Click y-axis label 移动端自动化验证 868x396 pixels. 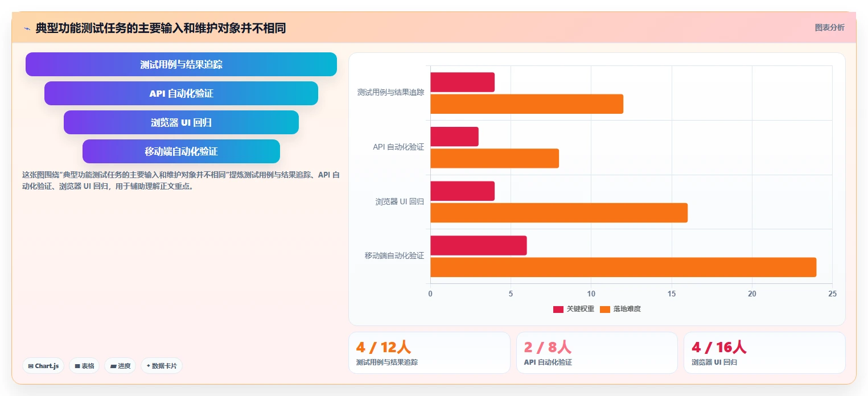pos(394,255)
